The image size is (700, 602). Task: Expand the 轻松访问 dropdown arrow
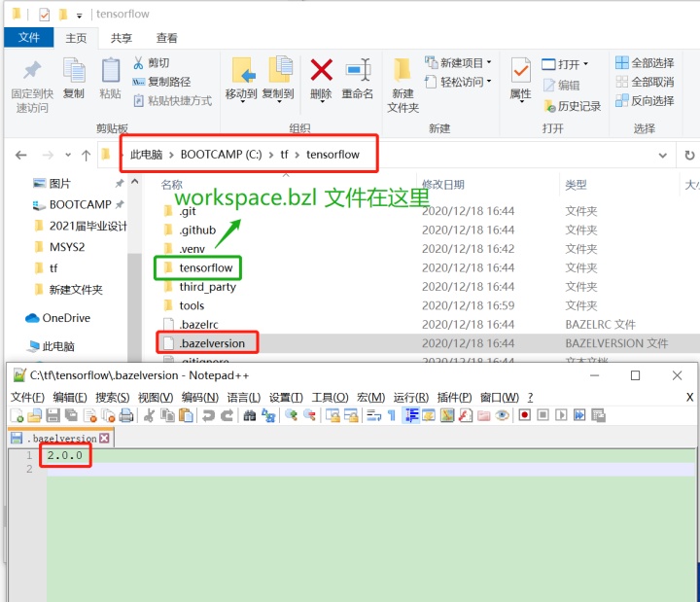[x=489, y=81]
